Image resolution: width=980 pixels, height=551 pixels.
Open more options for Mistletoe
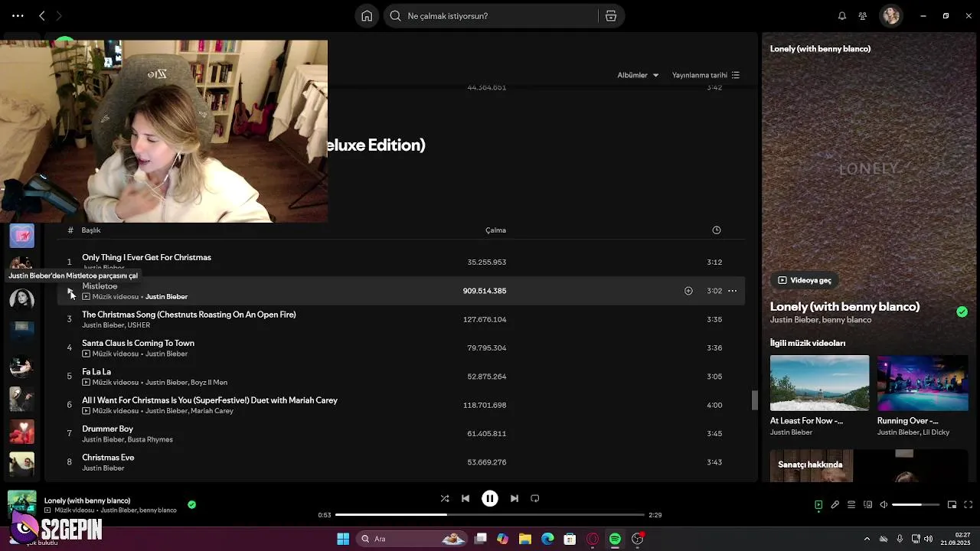click(732, 291)
